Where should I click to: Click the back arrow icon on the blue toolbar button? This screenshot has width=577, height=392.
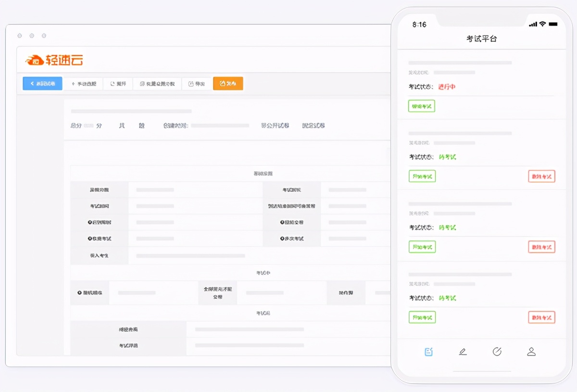32,83
